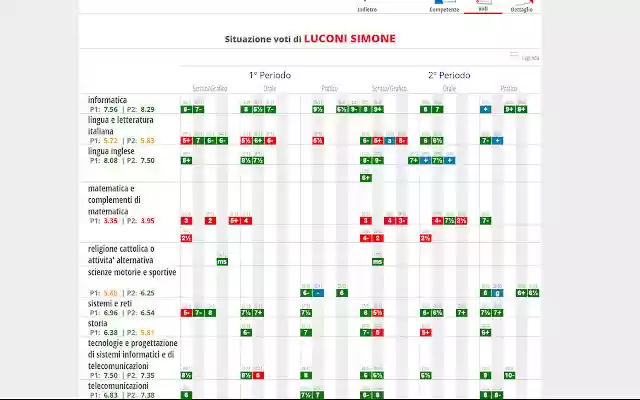Open the 9½ grade in informatica

tap(318, 109)
